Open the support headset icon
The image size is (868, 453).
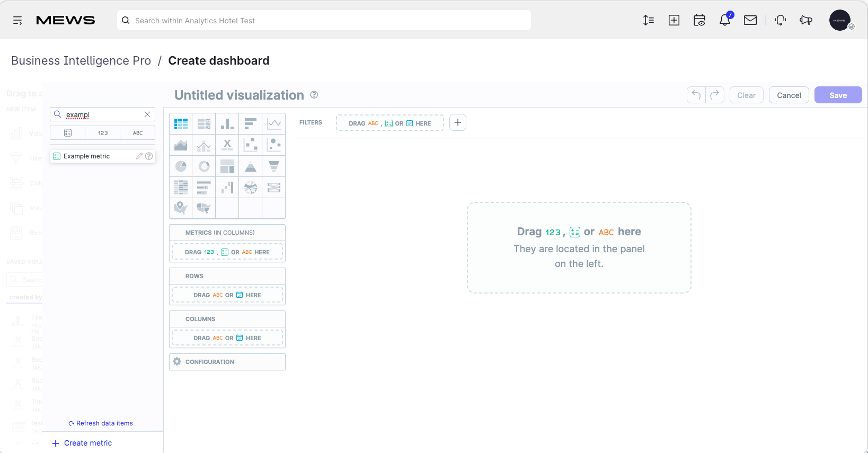(781, 20)
